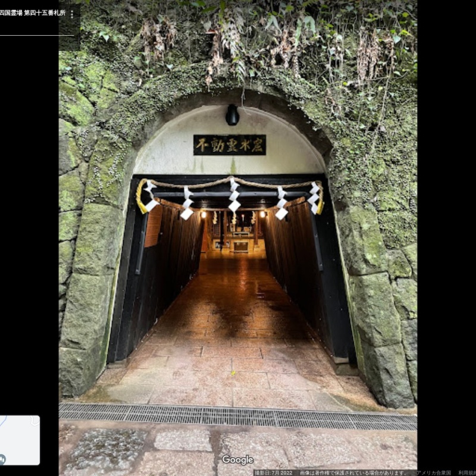Click the metal drain grate in the photo
Screen dimensions: 476x476
(238, 416)
